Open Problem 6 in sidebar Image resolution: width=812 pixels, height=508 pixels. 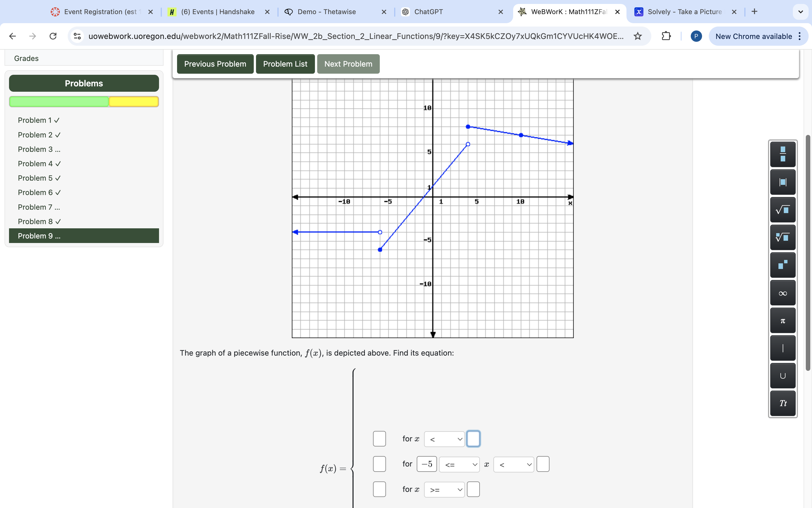click(39, 192)
